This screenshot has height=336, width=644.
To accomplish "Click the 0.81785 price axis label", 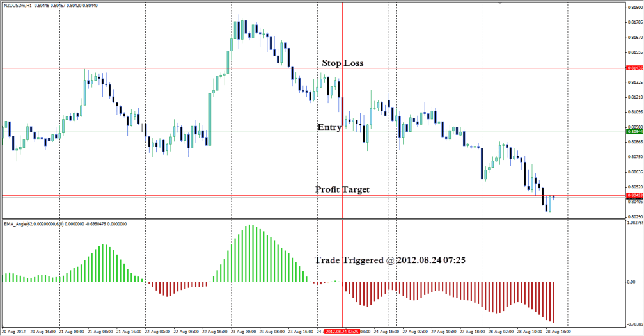I will click(636, 22).
